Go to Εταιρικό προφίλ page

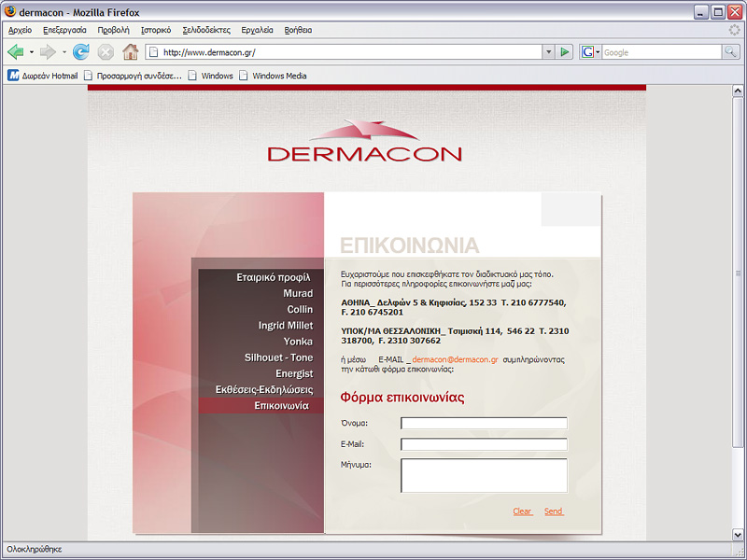coord(274,277)
